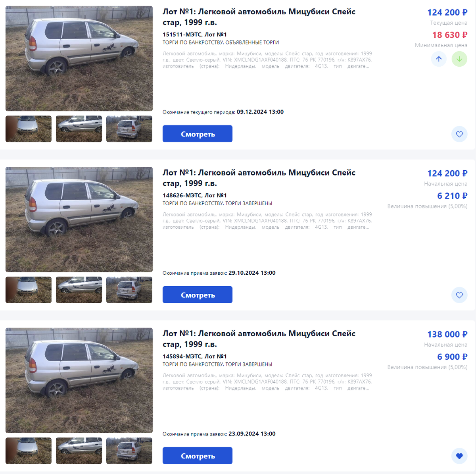The image size is (476, 474).
Task: Toggle favorite heart for lot 148626-МЭТС
Action: 459,295
